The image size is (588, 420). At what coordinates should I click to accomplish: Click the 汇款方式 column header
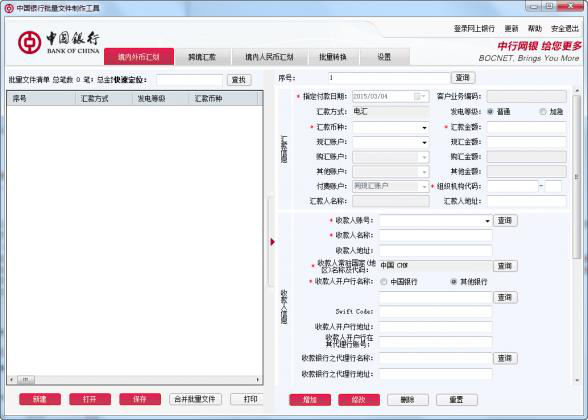tap(104, 99)
